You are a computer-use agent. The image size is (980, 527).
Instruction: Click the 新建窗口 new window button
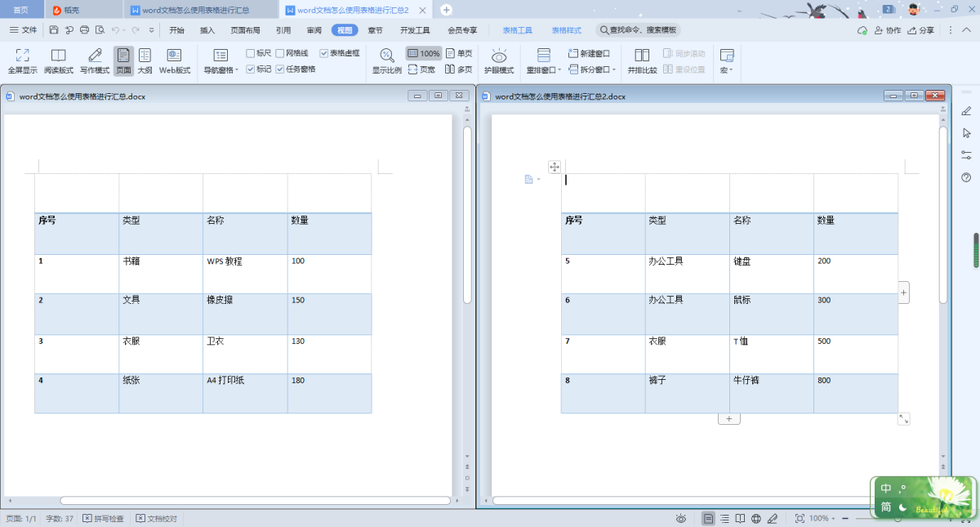[590, 53]
